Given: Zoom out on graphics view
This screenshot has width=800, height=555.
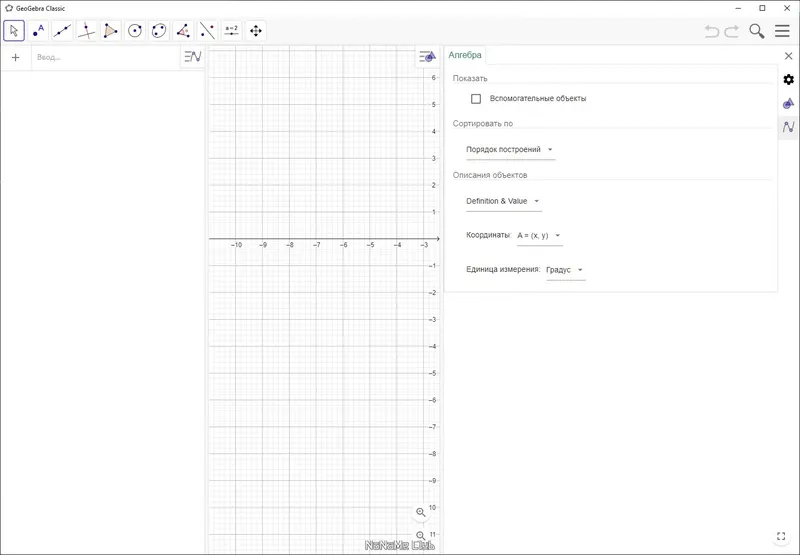Looking at the screenshot, I should click(421, 536).
